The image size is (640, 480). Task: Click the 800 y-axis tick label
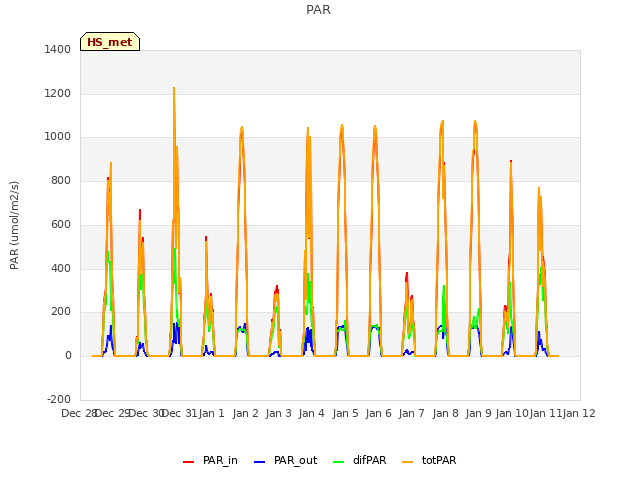tap(61, 180)
